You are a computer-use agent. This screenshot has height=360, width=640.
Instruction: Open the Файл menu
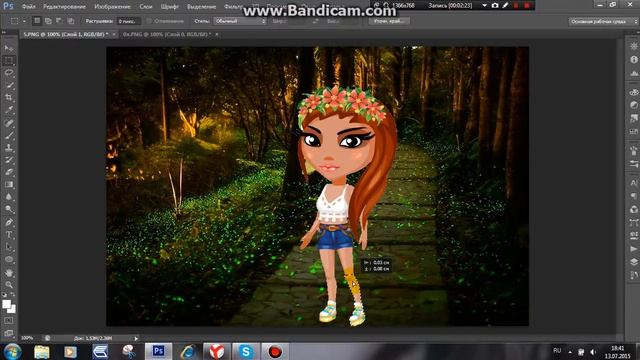point(28,7)
